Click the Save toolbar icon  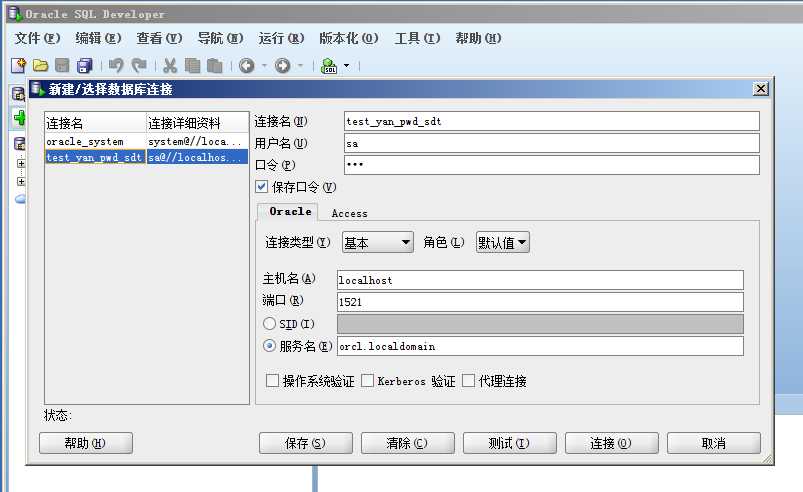click(62, 66)
